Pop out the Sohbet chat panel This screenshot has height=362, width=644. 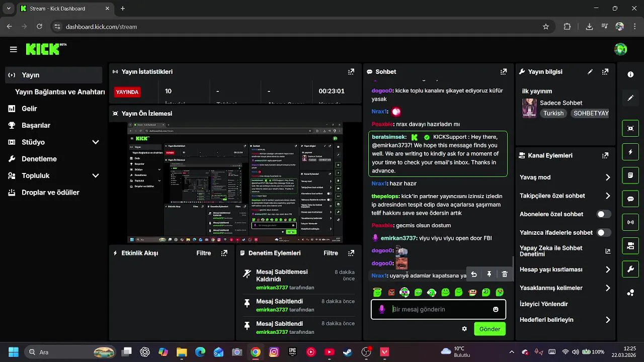(503, 72)
